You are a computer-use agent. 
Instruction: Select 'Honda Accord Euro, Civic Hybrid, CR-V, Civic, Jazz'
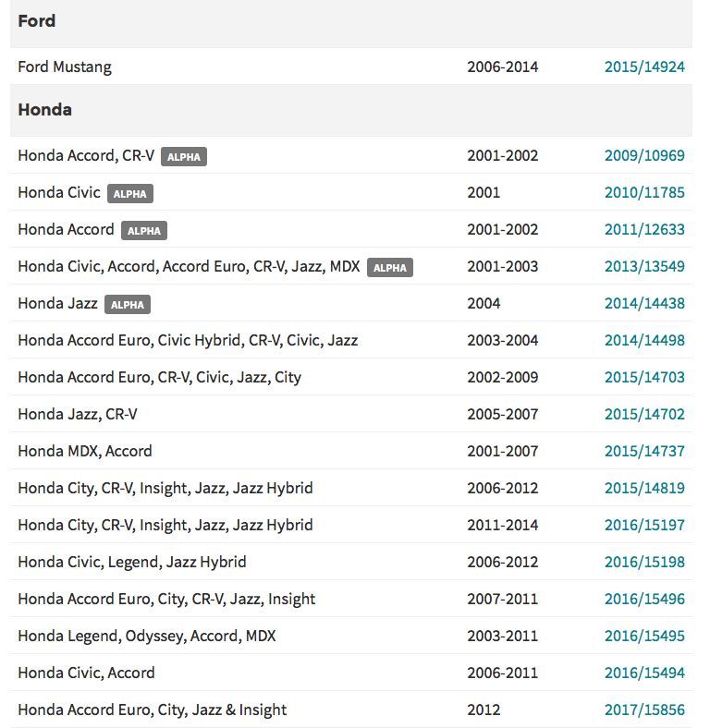[188, 340]
